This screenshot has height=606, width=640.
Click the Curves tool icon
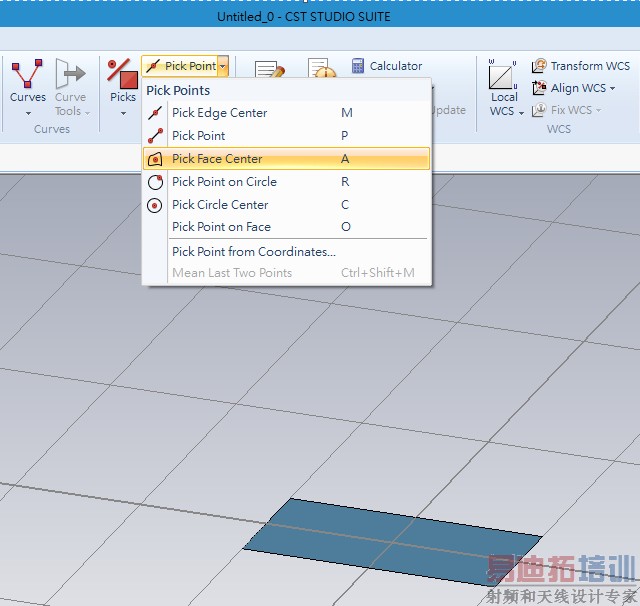point(27,73)
